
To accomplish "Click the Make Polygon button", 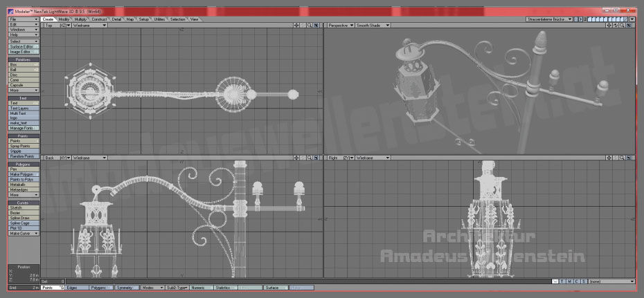I will click(x=24, y=175).
